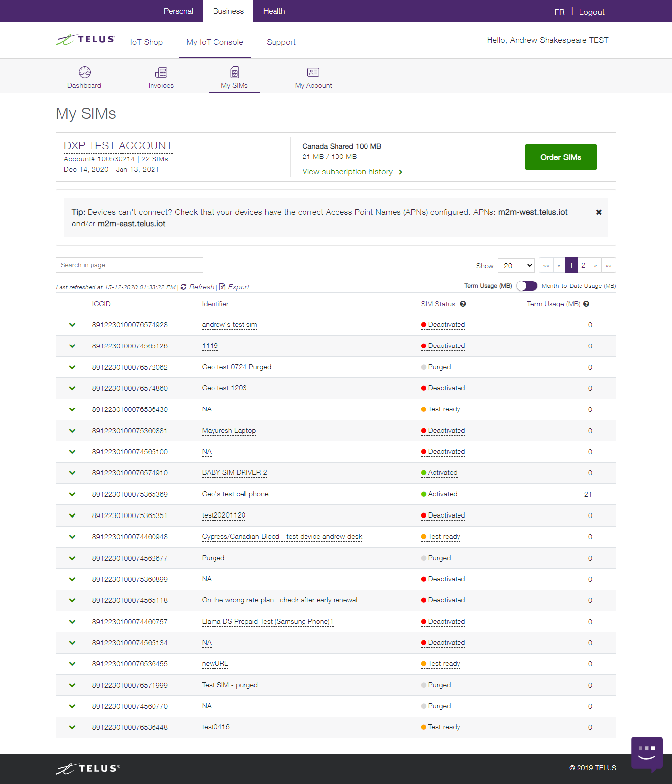
Task: Click the Export spreadsheet icon
Action: pyautogui.click(x=222, y=287)
